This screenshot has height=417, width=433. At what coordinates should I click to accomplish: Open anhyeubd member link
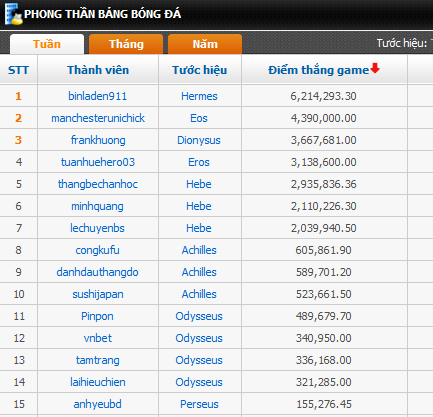98,404
